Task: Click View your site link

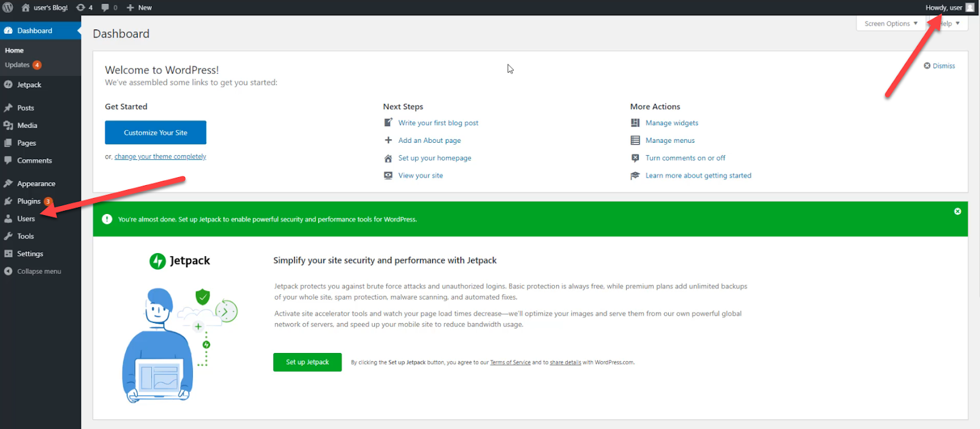Action: 421,175
